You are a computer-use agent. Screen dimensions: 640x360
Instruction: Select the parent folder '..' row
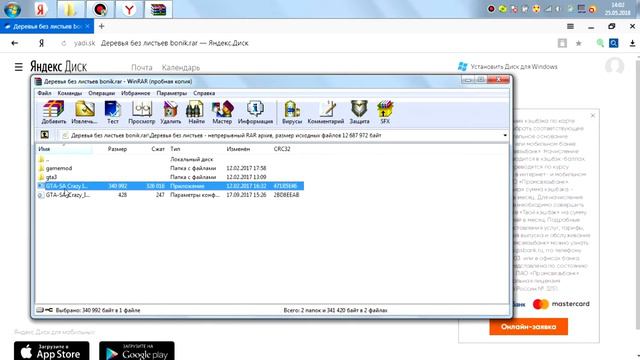[x=170, y=159]
